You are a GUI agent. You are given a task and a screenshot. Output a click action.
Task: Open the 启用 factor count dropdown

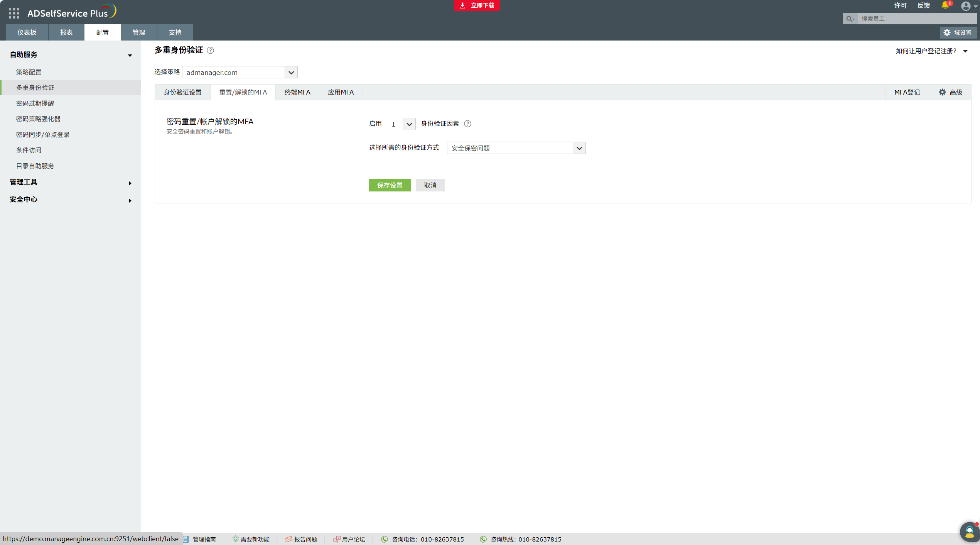pos(409,124)
